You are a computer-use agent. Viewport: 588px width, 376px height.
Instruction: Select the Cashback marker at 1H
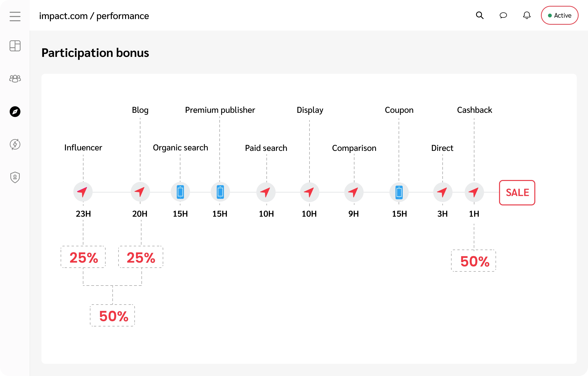[x=474, y=192]
